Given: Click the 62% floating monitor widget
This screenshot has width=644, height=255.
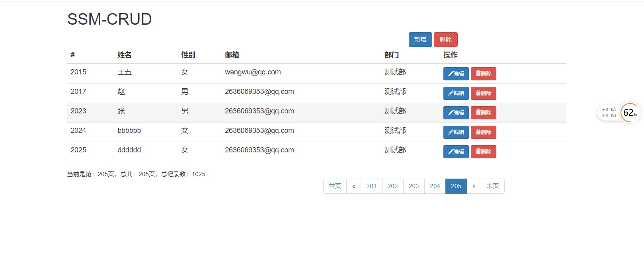Looking at the screenshot, I should click(630, 113).
